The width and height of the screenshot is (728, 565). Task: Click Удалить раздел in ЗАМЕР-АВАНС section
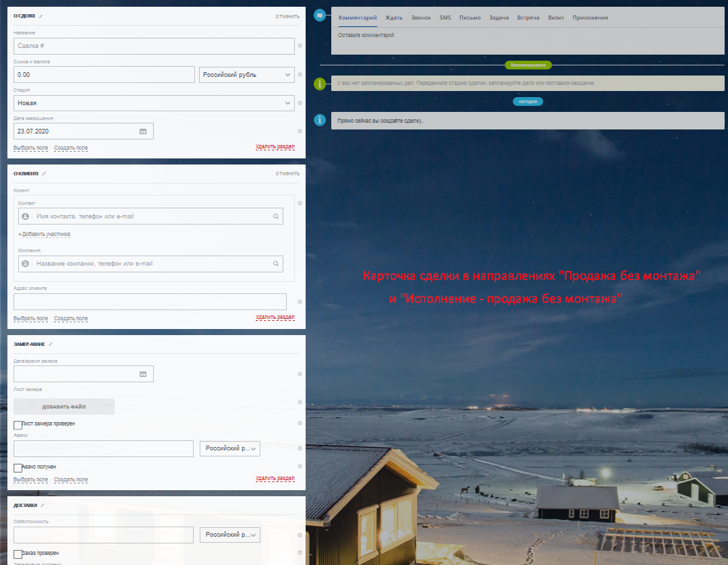click(275, 478)
